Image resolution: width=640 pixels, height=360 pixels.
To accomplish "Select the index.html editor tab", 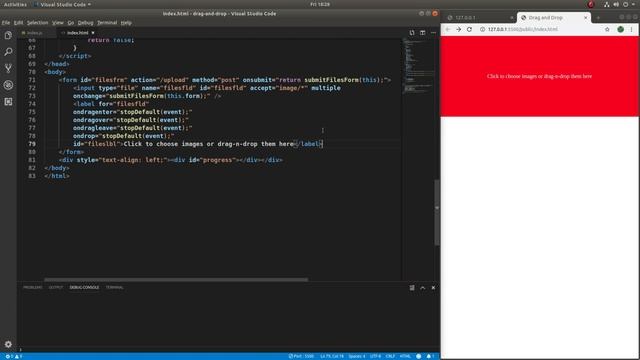I will click(x=77, y=33).
